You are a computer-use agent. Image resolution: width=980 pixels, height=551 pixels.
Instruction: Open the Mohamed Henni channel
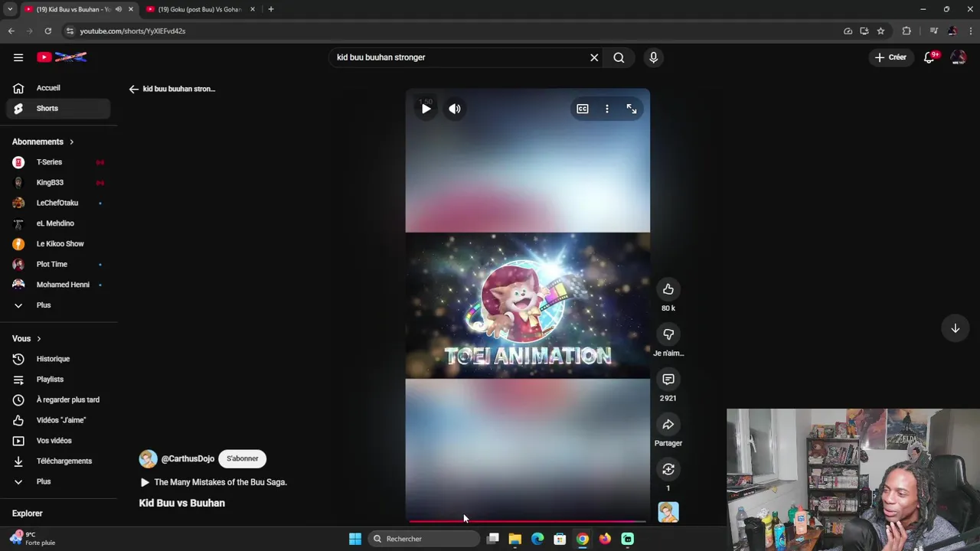click(x=58, y=285)
